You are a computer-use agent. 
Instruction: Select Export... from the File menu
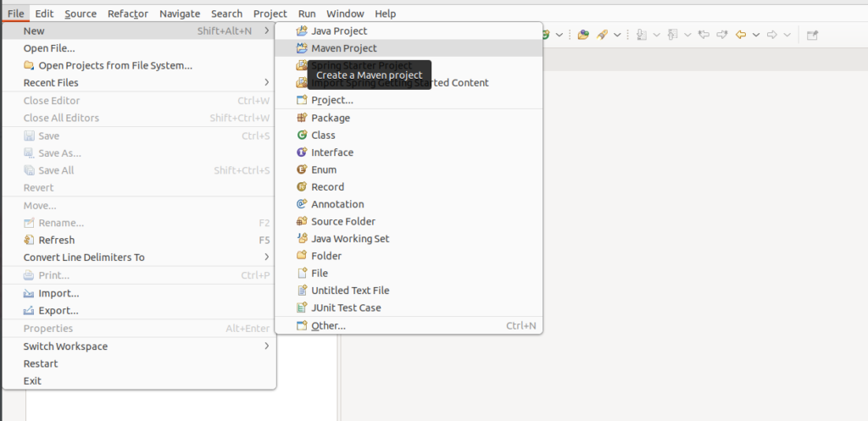[139, 310]
